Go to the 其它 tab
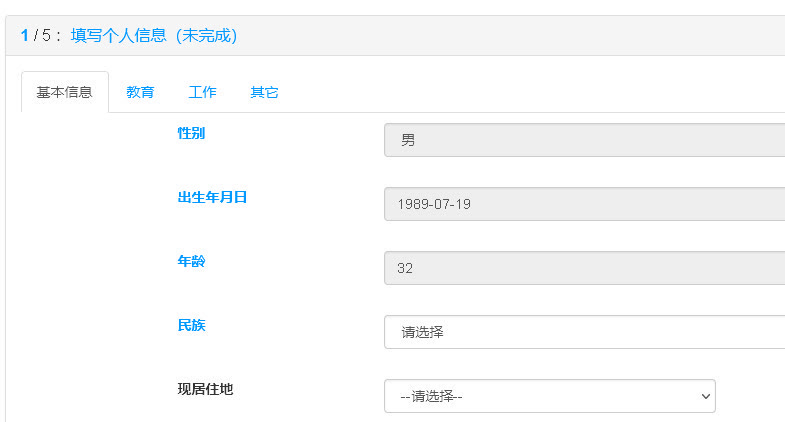Image resolution: width=785 pixels, height=422 pixels. 264,92
